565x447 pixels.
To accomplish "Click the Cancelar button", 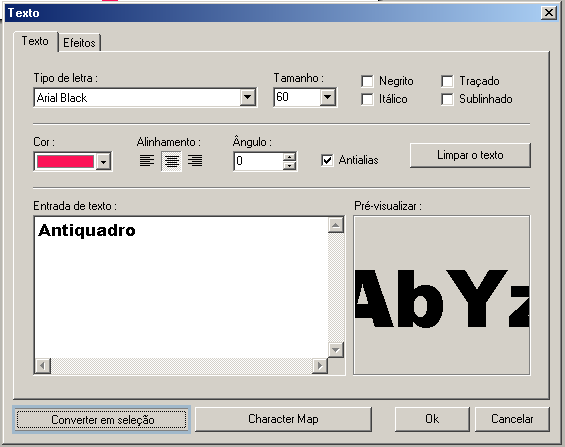I will [x=512, y=419].
